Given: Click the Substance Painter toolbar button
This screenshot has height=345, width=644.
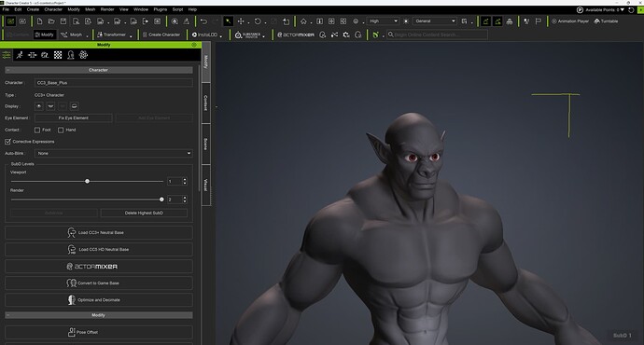Looking at the screenshot, I should pos(247,34).
